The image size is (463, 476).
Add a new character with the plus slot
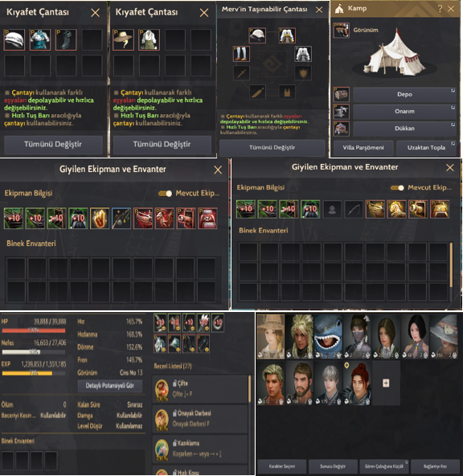click(386, 383)
